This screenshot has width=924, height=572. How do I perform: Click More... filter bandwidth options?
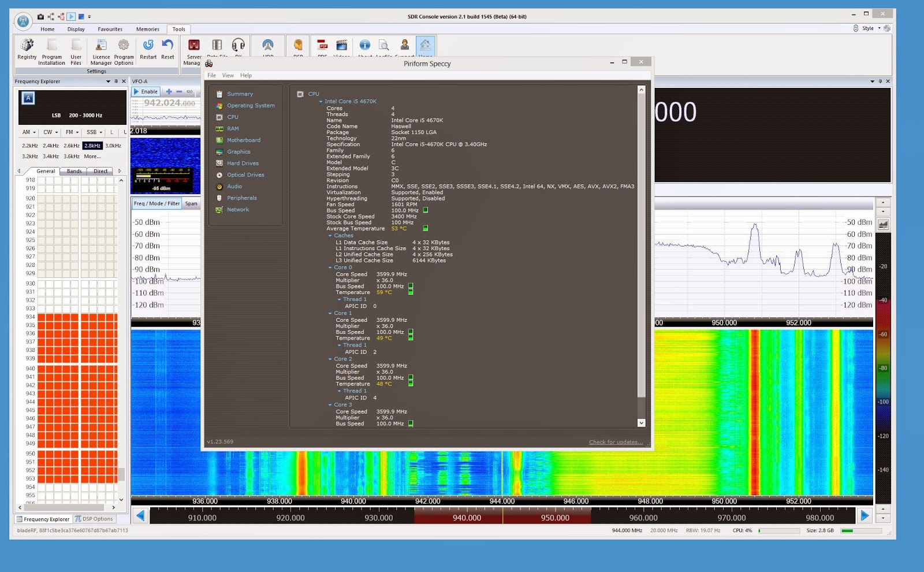[x=92, y=157]
